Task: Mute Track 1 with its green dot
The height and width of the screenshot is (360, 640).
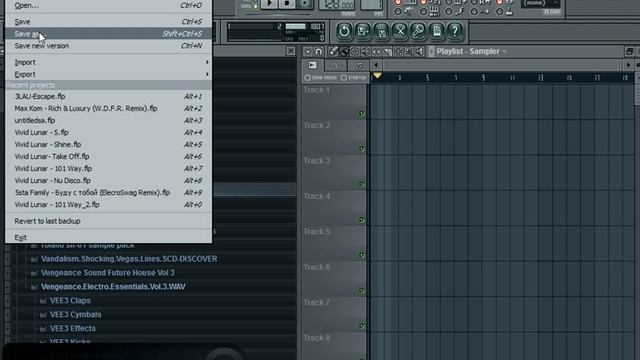Action: tap(361, 113)
